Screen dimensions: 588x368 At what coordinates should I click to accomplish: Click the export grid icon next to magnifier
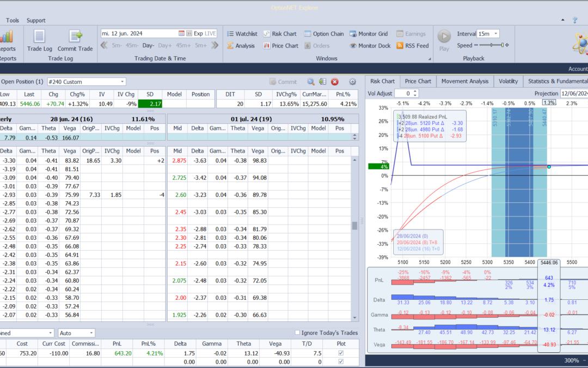click(322, 82)
